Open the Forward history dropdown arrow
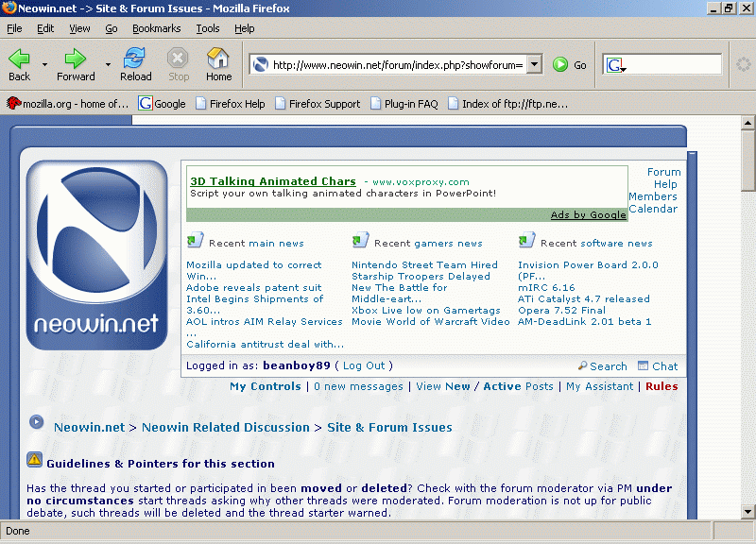756x544 pixels. [x=108, y=64]
